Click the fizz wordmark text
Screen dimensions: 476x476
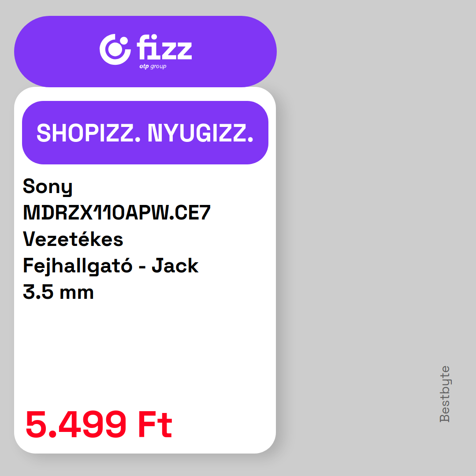164,47
